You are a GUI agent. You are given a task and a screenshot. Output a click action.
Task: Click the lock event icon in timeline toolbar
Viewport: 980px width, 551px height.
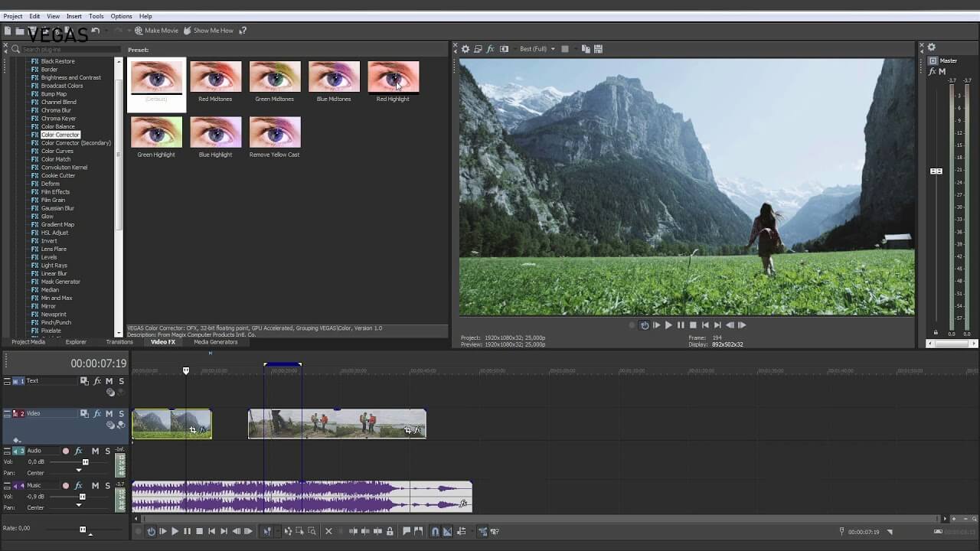(x=390, y=531)
